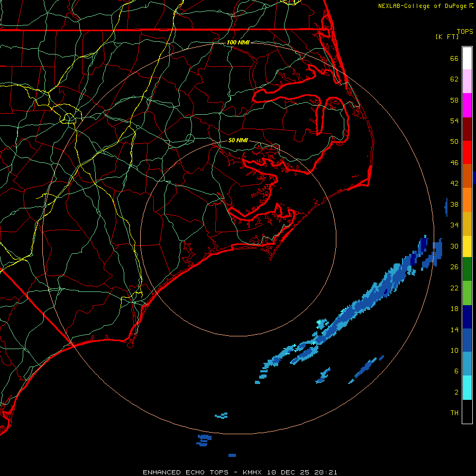The image size is (476, 476).
Task: Click the '30' legend value
Action: [454, 246]
